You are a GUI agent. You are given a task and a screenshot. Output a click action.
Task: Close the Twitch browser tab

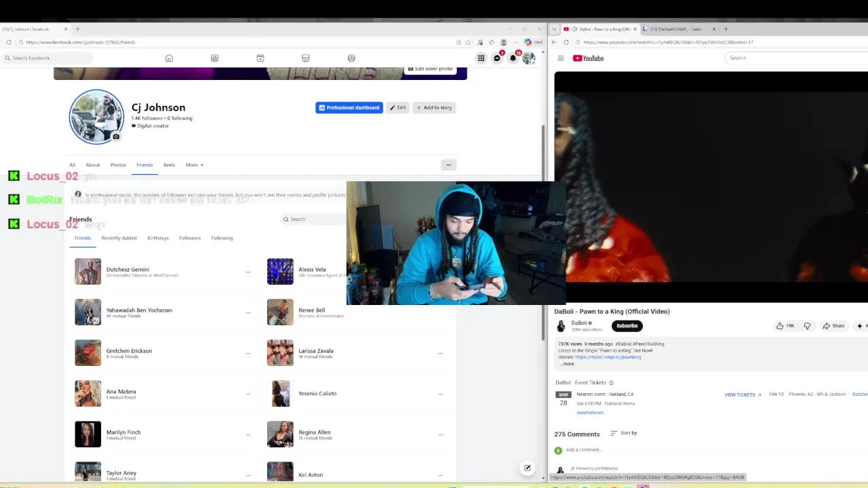point(713,29)
